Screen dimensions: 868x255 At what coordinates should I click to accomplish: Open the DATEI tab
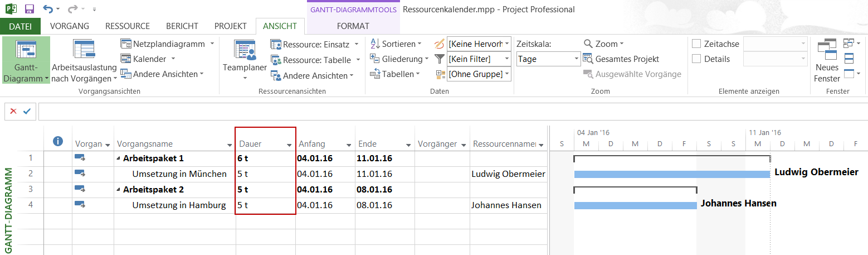tap(21, 26)
